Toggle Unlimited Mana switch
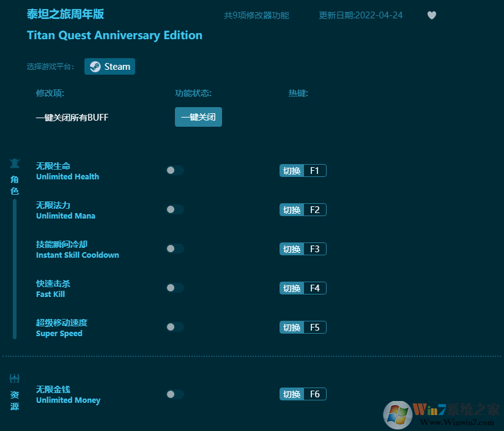The height and width of the screenshot is (431, 504). pyautogui.click(x=175, y=209)
